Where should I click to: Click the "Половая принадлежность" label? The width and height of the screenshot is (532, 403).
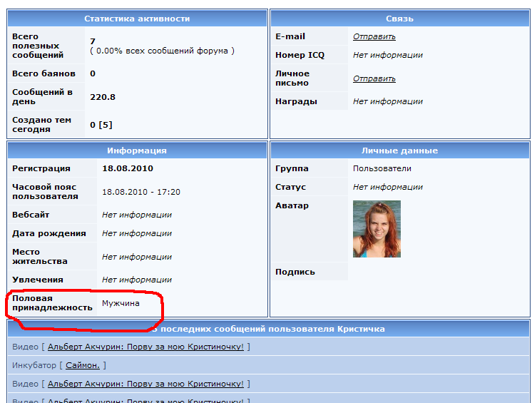(52, 302)
